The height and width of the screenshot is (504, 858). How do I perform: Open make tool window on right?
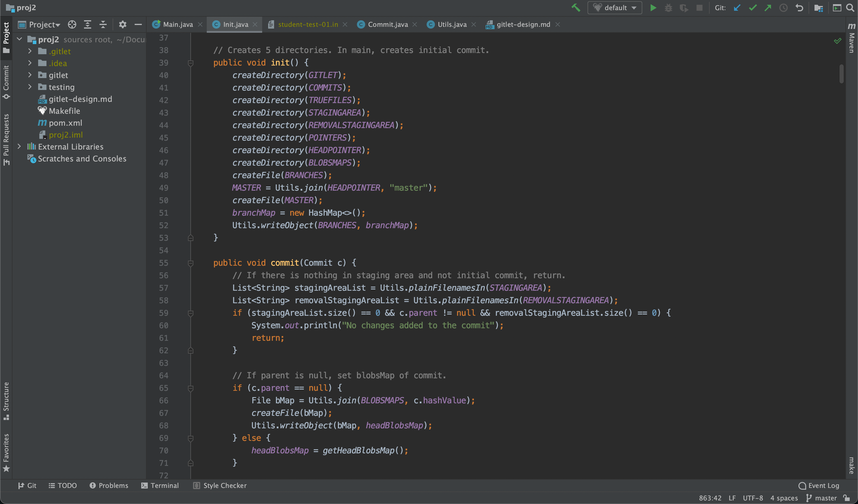(851, 465)
